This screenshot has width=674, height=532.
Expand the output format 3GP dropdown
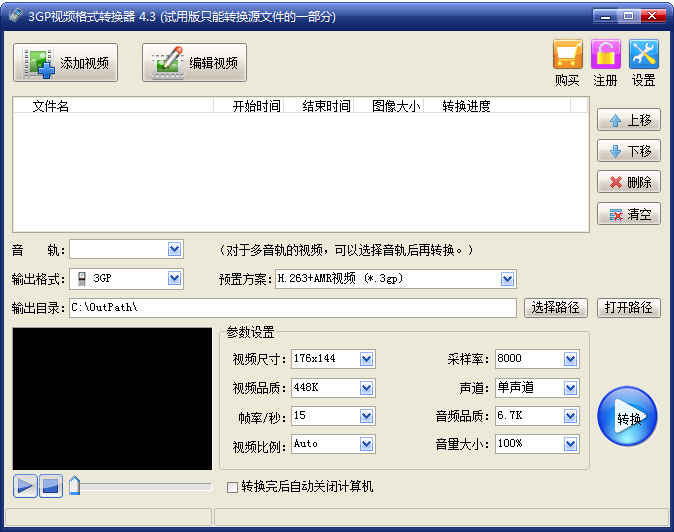click(175, 279)
